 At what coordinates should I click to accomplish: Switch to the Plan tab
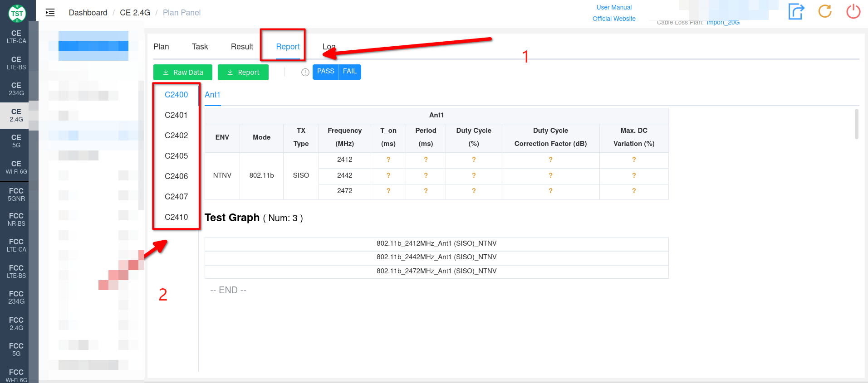(161, 47)
